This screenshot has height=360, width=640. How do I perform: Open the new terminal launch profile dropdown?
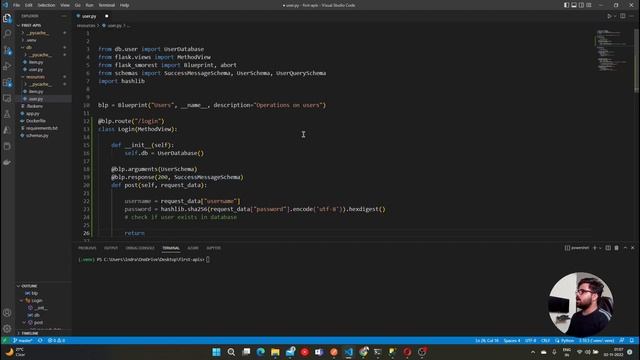600,248
